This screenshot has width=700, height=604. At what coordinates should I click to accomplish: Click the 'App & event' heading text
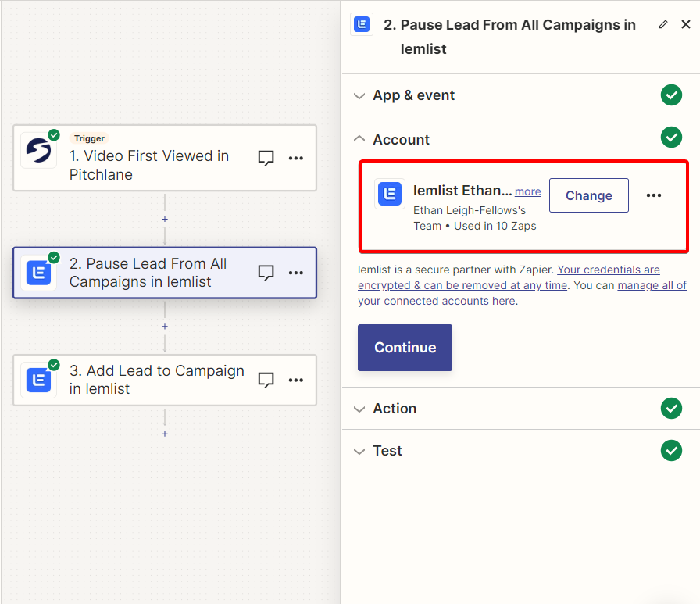414,95
